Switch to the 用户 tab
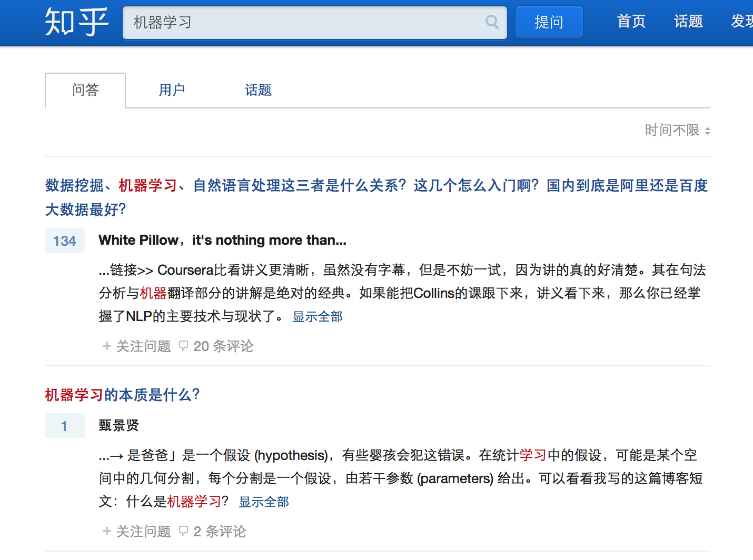Image resolution: width=753 pixels, height=560 pixels. (172, 91)
